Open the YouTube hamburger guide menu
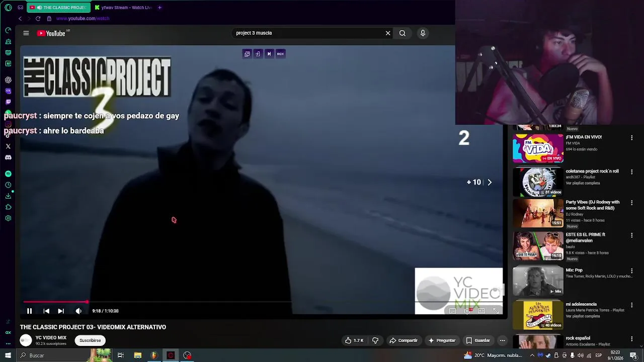This screenshot has width=644, height=362. tap(26, 33)
